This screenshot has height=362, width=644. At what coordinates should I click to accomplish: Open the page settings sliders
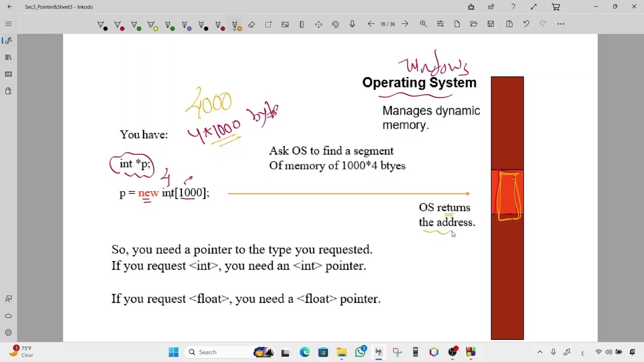(x=440, y=24)
